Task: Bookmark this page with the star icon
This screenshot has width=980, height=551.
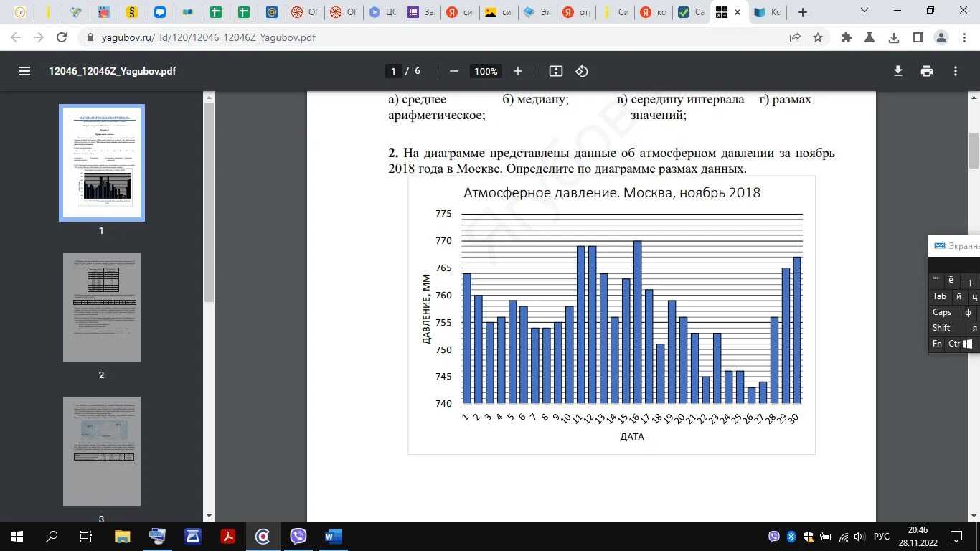Action: [817, 37]
